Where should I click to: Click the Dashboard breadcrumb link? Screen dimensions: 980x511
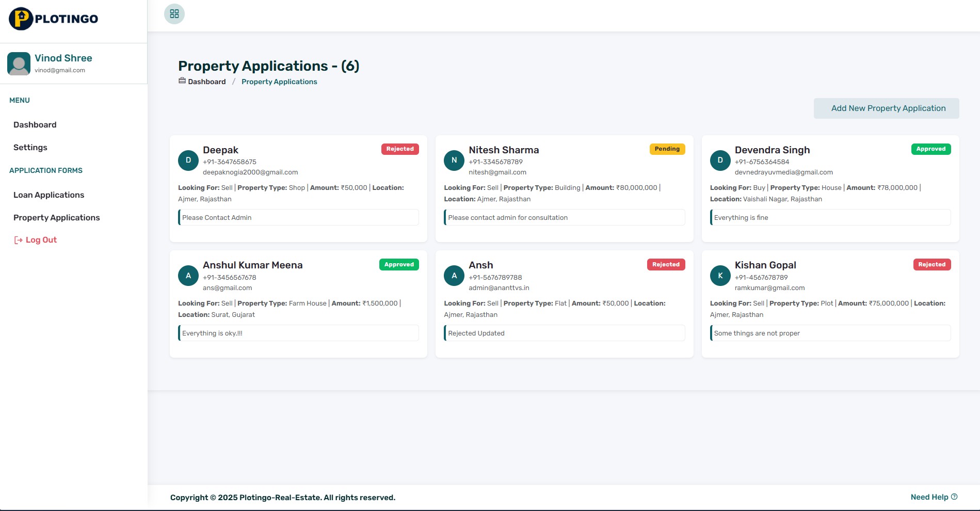206,81
